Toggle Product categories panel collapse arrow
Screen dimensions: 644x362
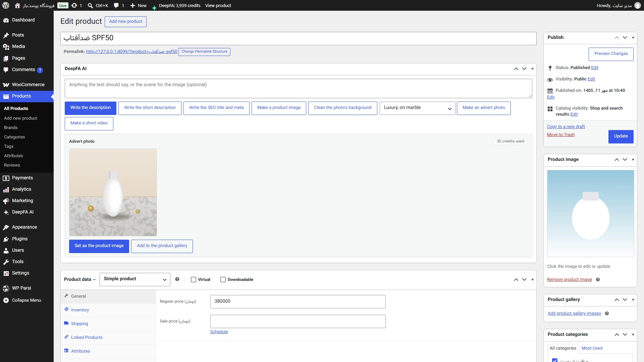coord(633,335)
